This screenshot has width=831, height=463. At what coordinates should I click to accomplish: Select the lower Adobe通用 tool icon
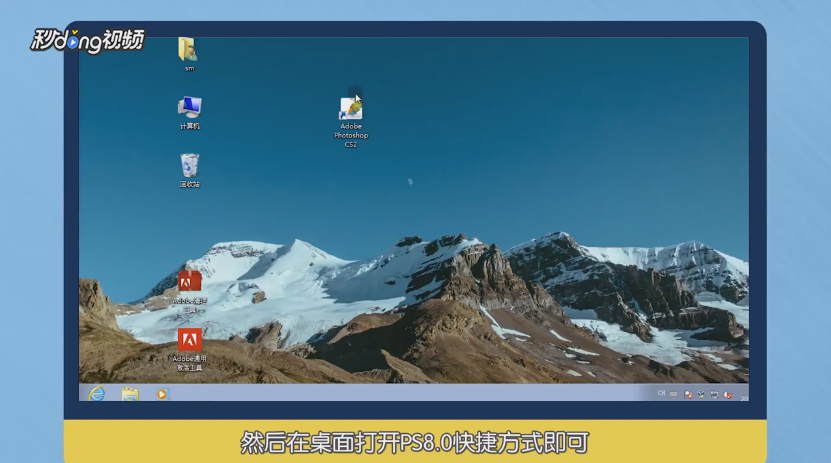tap(189, 340)
